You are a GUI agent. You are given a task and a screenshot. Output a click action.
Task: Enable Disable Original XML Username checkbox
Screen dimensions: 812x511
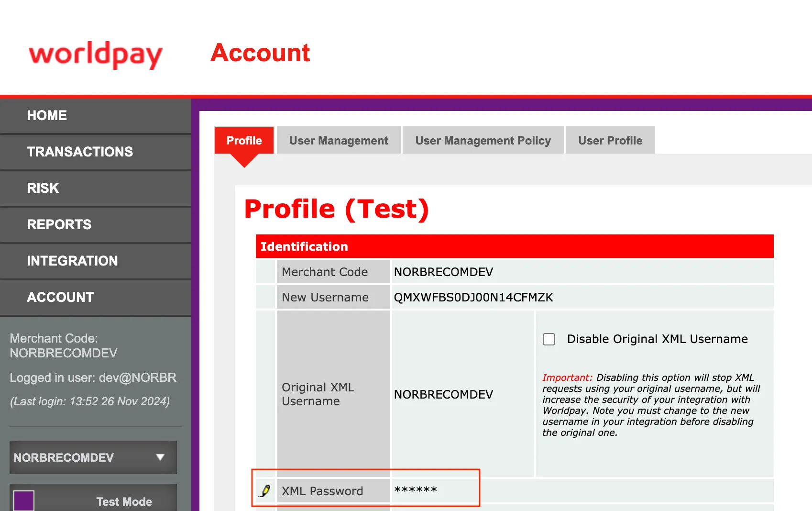coord(549,339)
